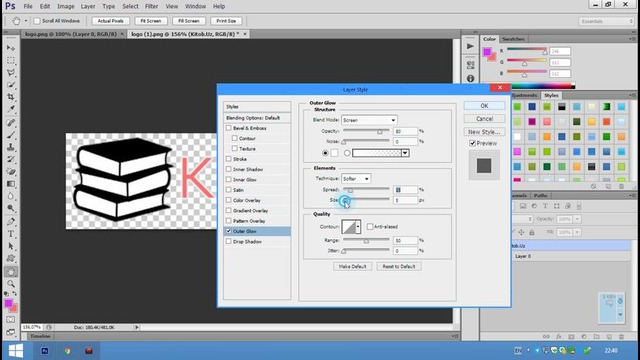
Task: Click the Make Default button
Action: click(x=353, y=267)
